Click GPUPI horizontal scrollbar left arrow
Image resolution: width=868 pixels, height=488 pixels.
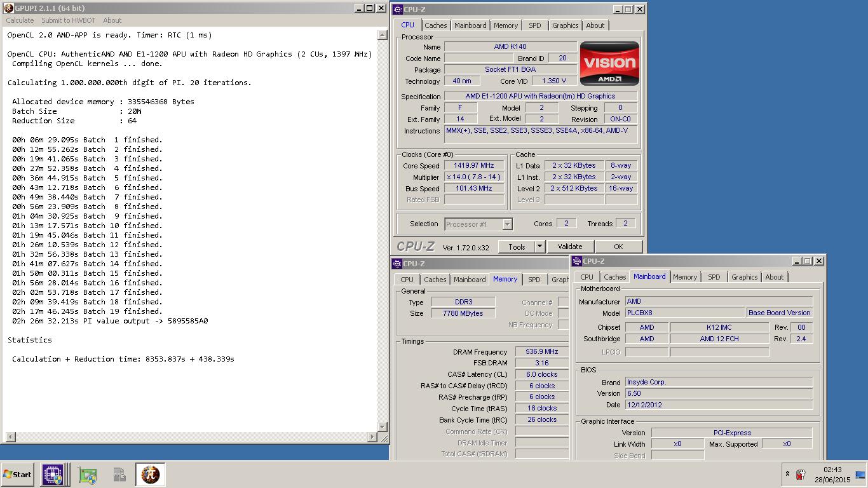[x=10, y=437]
